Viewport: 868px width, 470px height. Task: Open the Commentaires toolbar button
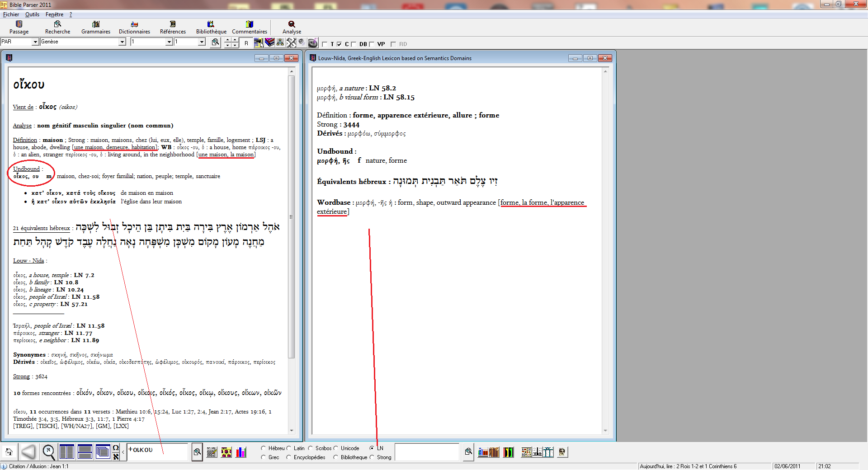coord(250,28)
